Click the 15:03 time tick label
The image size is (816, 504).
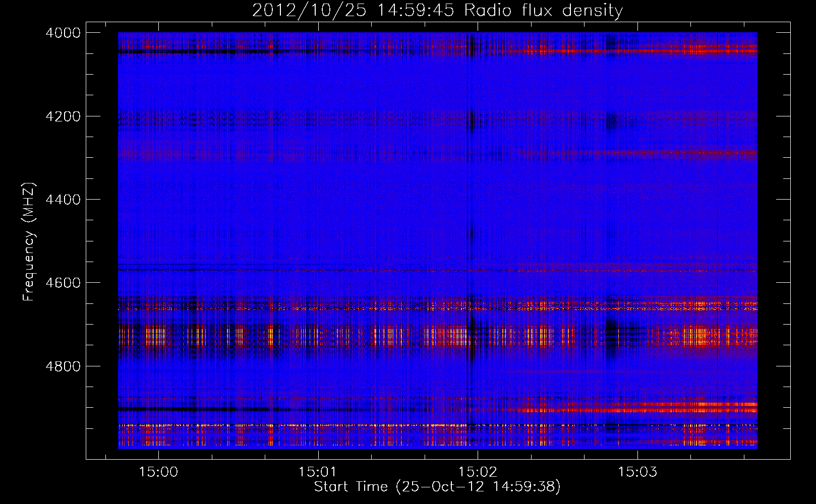point(637,472)
